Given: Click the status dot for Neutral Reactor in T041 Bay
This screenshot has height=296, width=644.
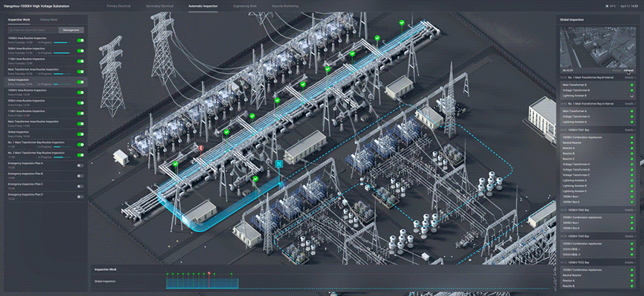Looking at the screenshot, I should [632, 143].
